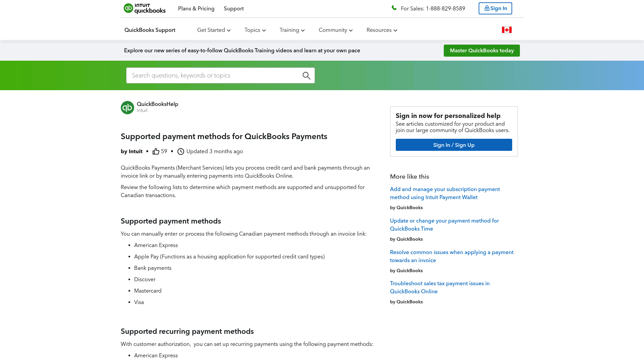644x362 pixels.
Task: Click the by Intuit byline text
Action: point(131,152)
